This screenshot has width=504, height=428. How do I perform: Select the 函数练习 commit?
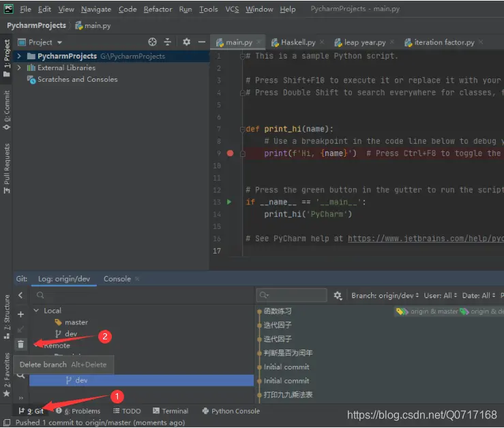278,311
